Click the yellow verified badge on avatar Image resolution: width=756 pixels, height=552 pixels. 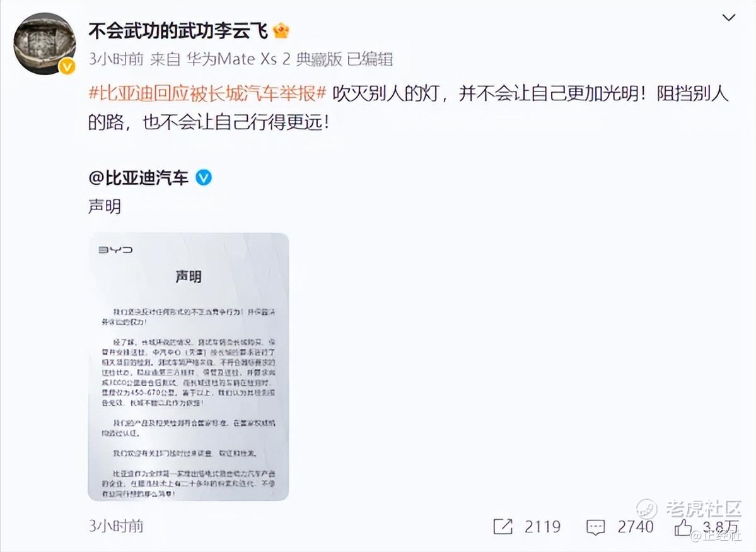click(67, 67)
